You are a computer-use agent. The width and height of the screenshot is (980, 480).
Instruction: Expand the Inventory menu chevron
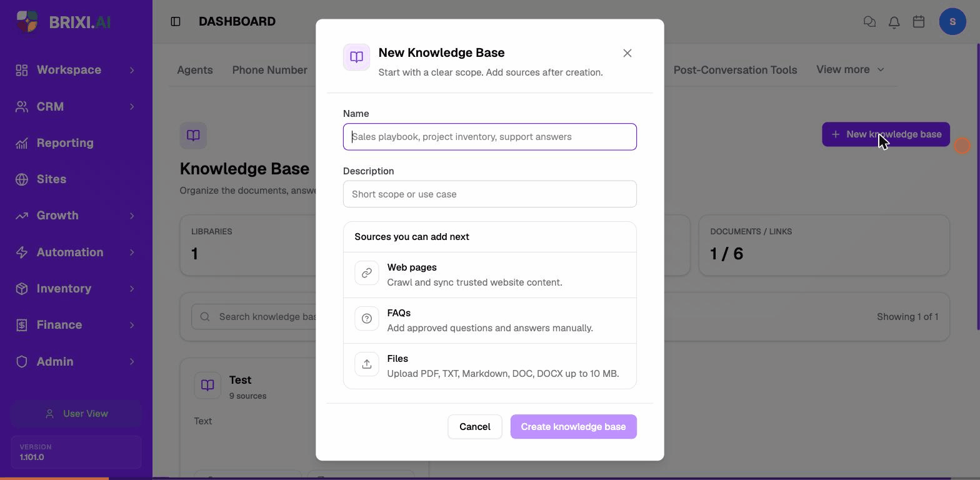132,289
